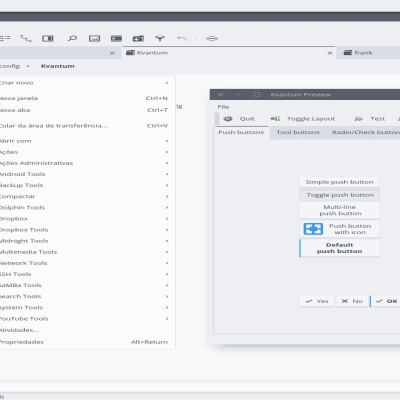Select the Push buttons tab
Screen dimensions: 400x400
(x=241, y=132)
